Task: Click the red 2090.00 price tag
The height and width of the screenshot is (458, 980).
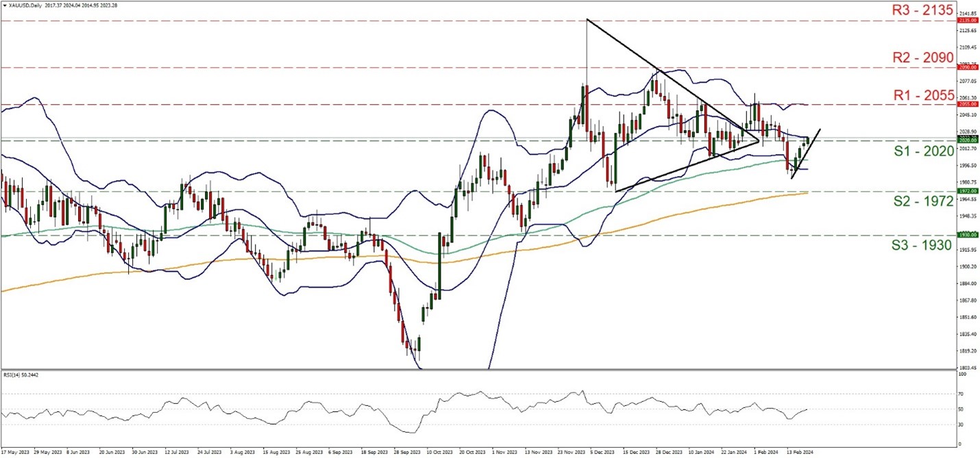Action: (967, 68)
